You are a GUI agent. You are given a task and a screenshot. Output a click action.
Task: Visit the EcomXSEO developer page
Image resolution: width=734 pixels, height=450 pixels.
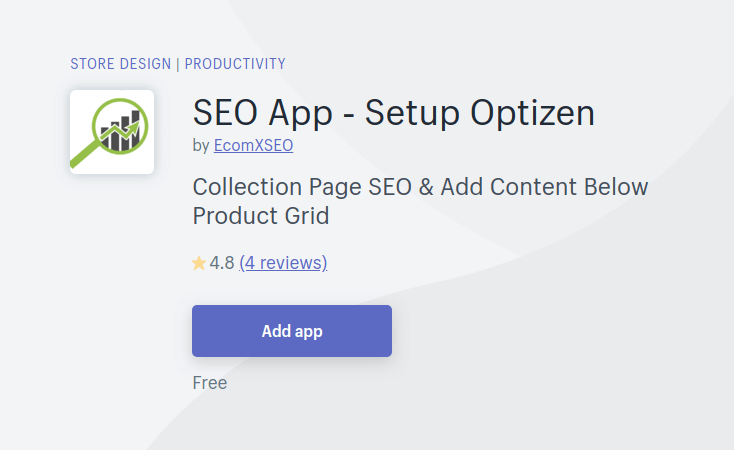pyautogui.click(x=253, y=146)
